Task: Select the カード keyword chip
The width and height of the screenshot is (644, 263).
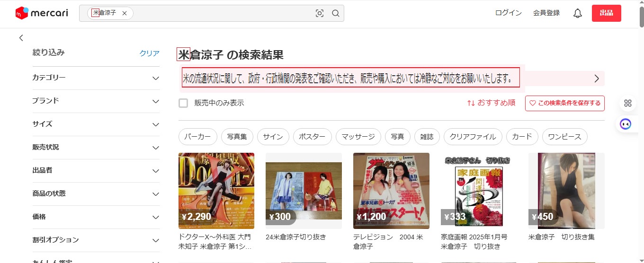Action: 522,137
